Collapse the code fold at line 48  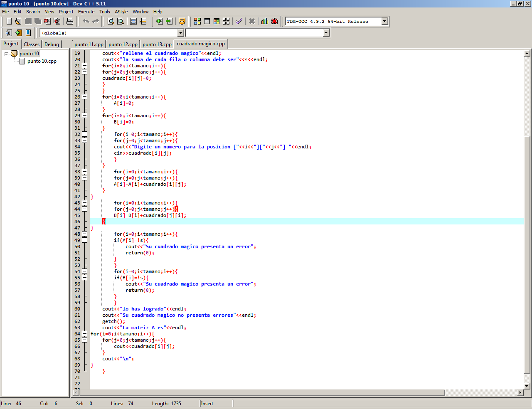[x=85, y=234]
